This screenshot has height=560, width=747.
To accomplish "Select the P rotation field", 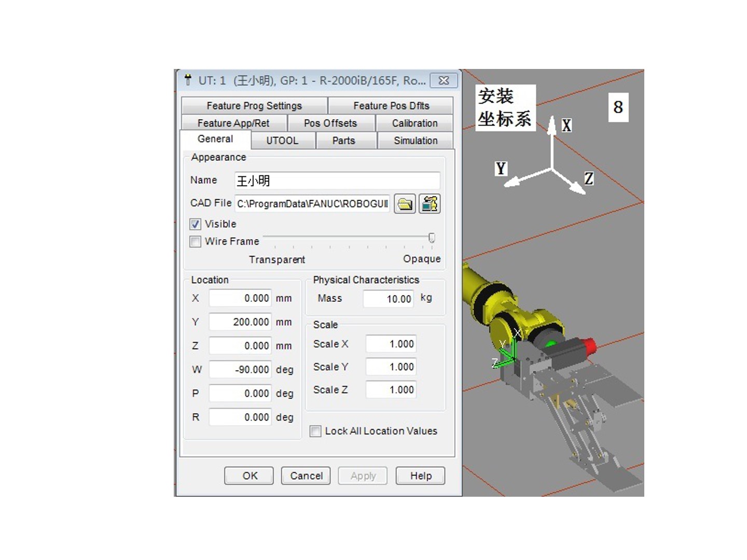I will tap(240, 394).
